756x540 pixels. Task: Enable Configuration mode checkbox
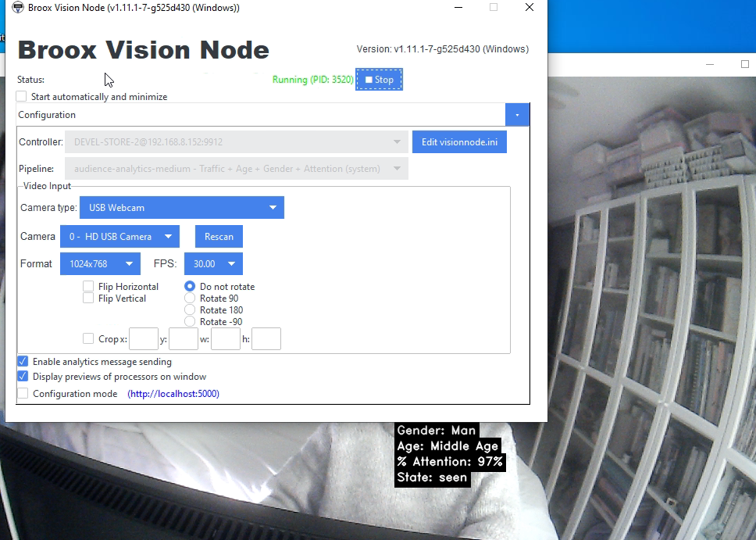click(23, 393)
